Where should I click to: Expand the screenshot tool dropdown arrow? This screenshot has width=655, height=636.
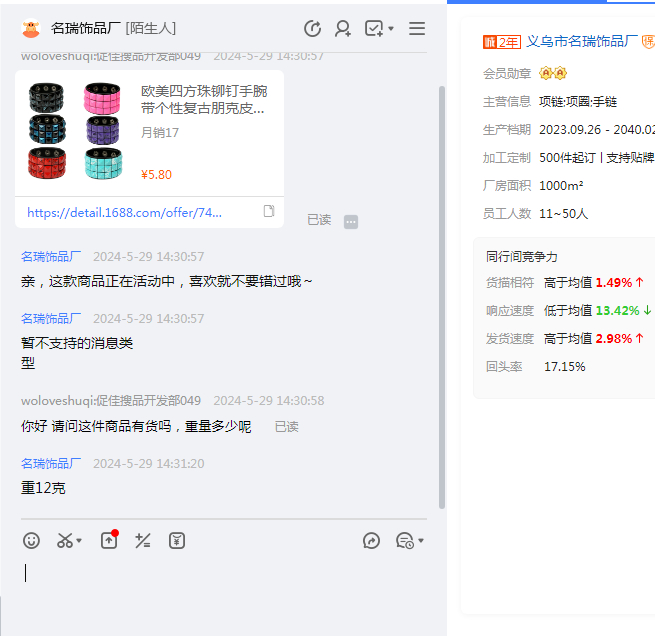point(80,542)
